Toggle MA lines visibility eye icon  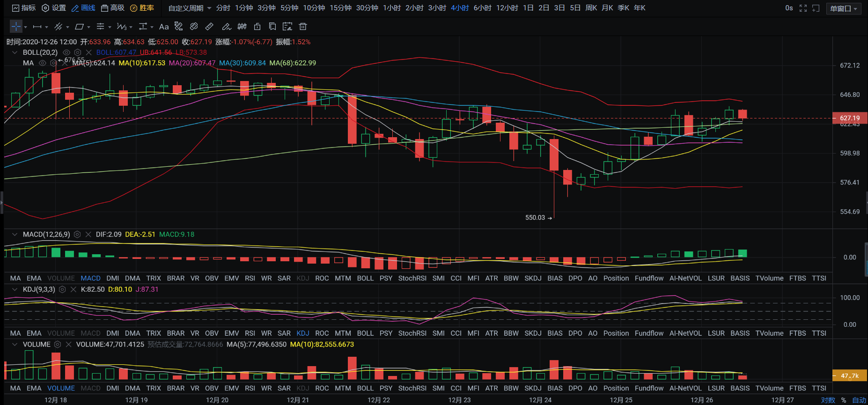(x=42, y=63)
